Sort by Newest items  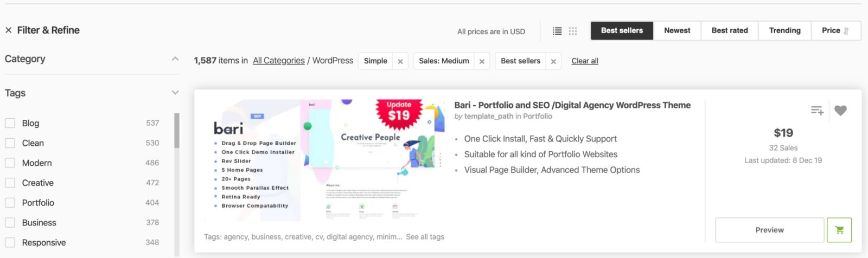[677, 30]
